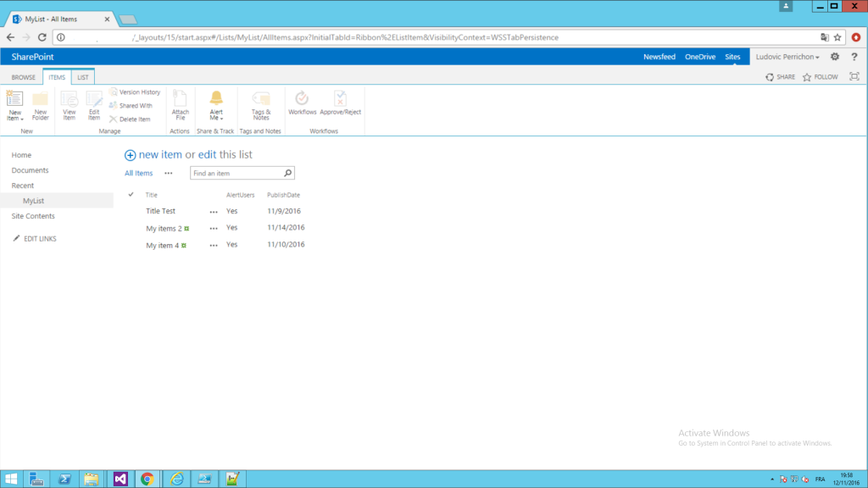The width and height of the screenshot is (868, 488).
Task: Click the edit this list link
Action: coord(207,155)
